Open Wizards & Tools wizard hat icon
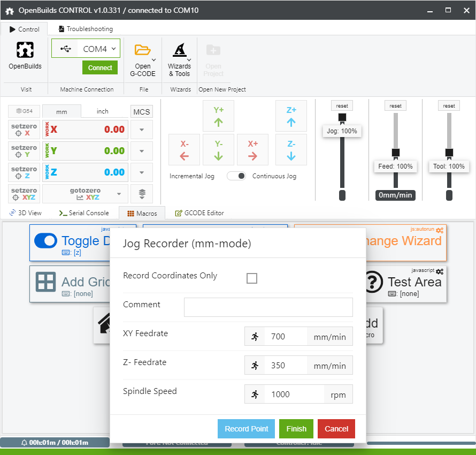 coord(180,50)
